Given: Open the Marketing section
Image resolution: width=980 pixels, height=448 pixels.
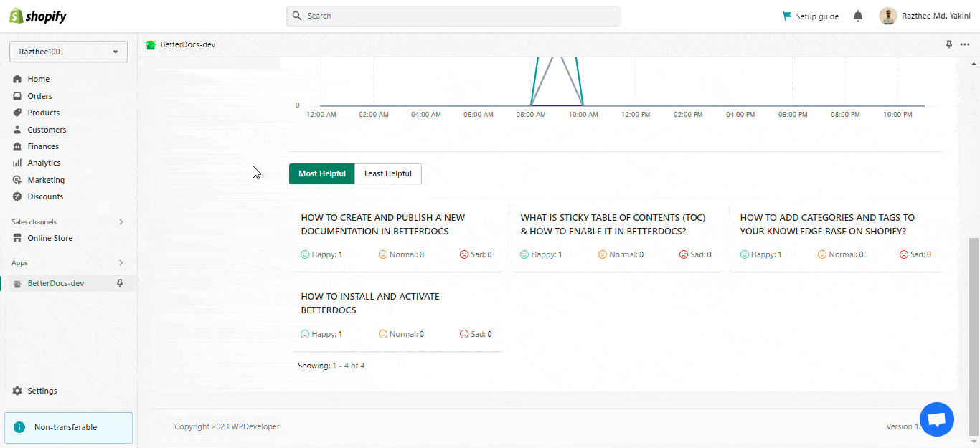Looking at the screenshot, I should 44,179.
